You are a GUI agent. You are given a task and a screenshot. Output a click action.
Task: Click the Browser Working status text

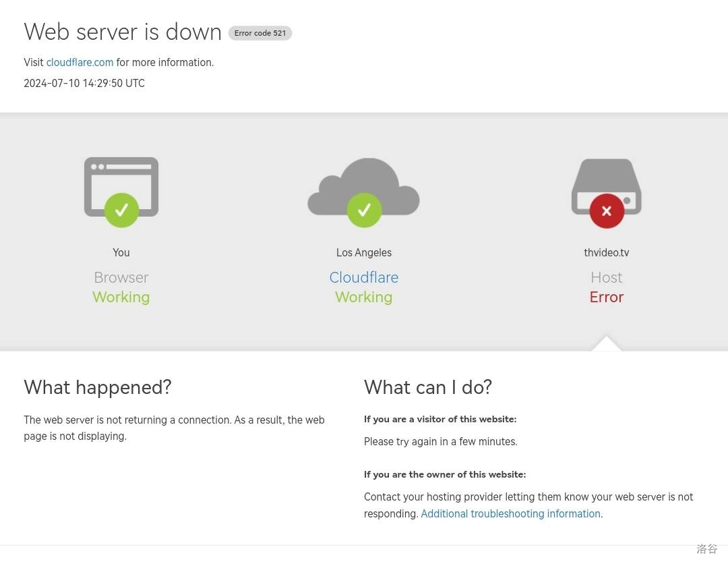click(x=121, y=298)
